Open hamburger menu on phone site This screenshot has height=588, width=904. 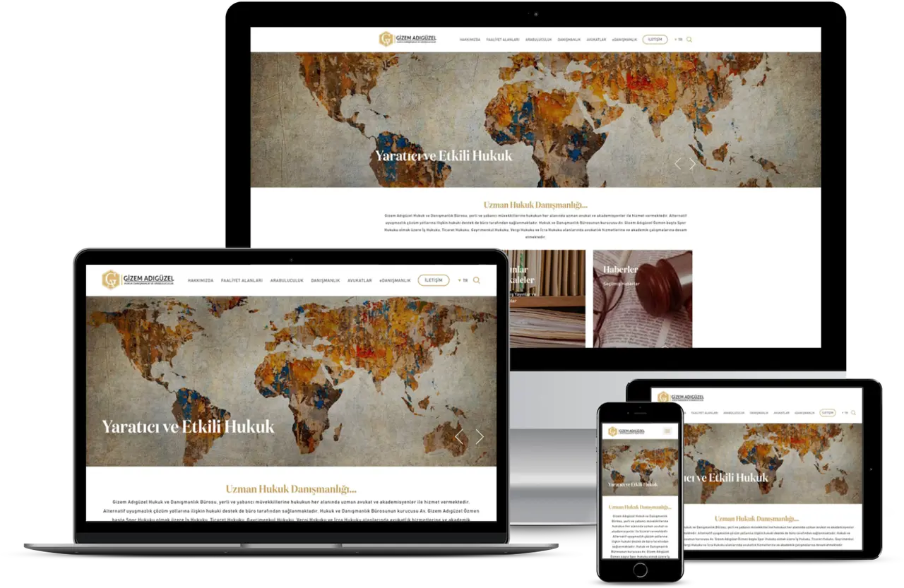667,431
